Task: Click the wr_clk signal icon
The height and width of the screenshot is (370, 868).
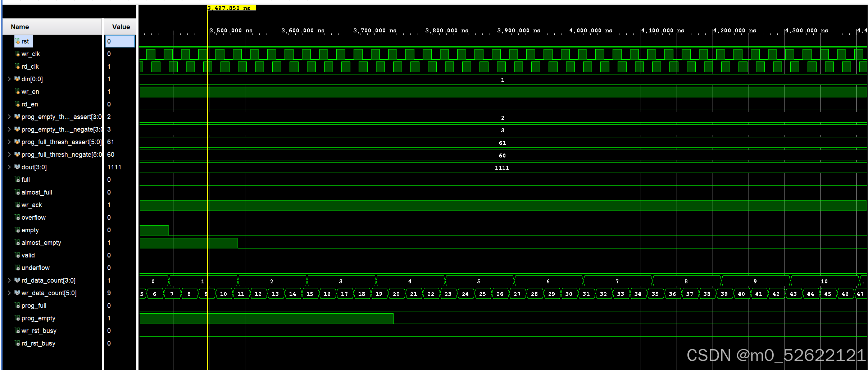Action: coord(17,54)
